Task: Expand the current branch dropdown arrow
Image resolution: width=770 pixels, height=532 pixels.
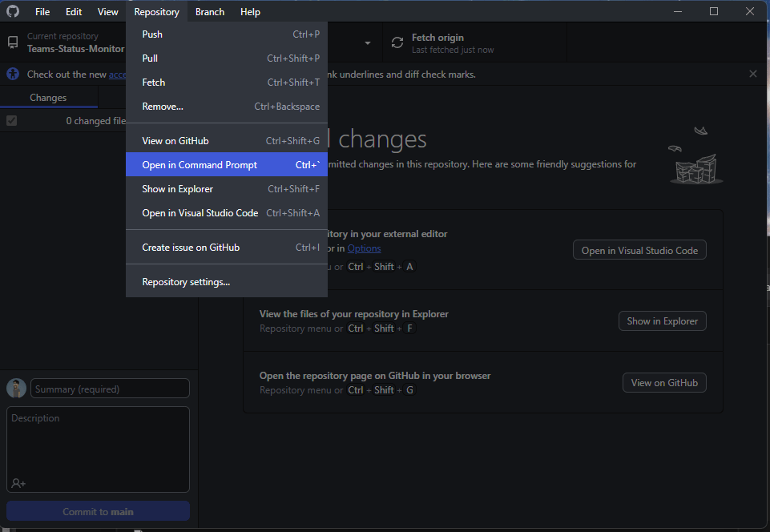Action: (x=367, y=43)
